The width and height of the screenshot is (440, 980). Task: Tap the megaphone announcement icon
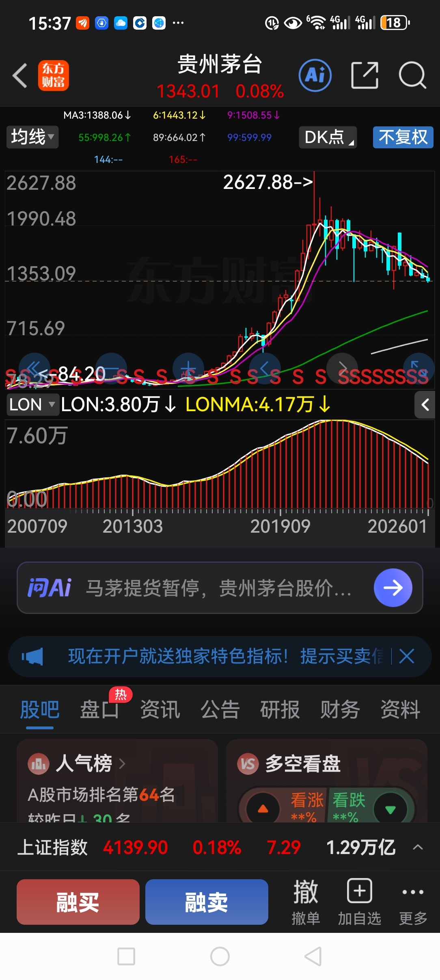pos(32,657)
